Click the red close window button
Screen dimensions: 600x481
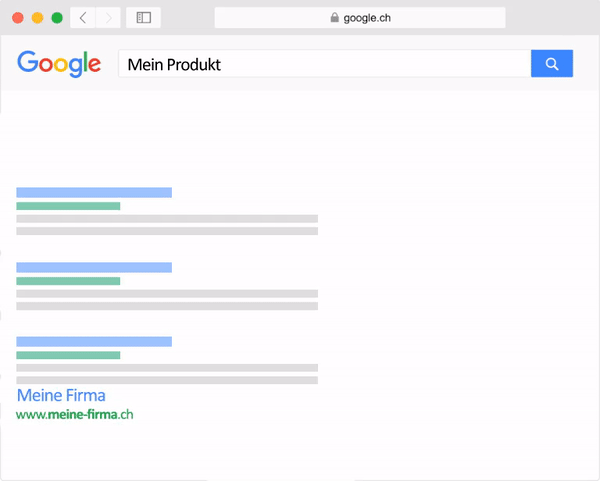point(18,18)
